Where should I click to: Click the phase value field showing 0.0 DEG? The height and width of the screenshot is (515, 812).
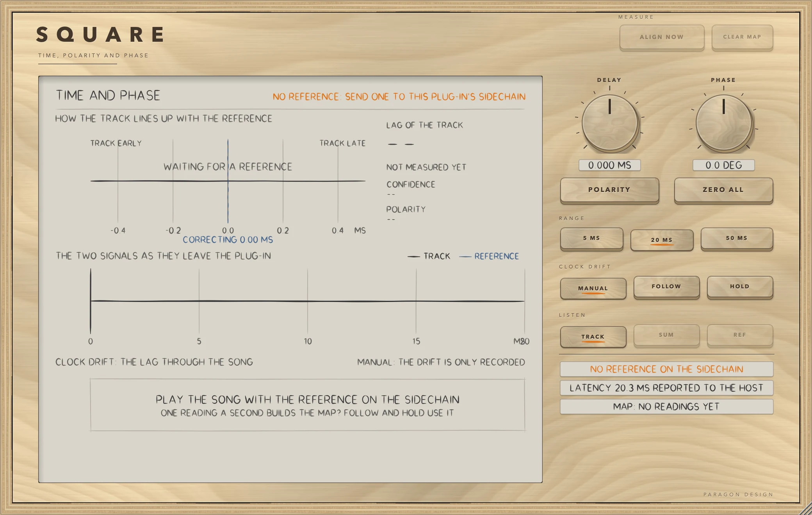[724, 165]
